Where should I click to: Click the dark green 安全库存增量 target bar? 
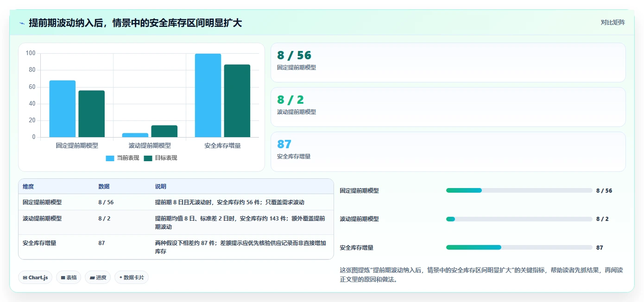pyautogui.click(x=237, y=101)
